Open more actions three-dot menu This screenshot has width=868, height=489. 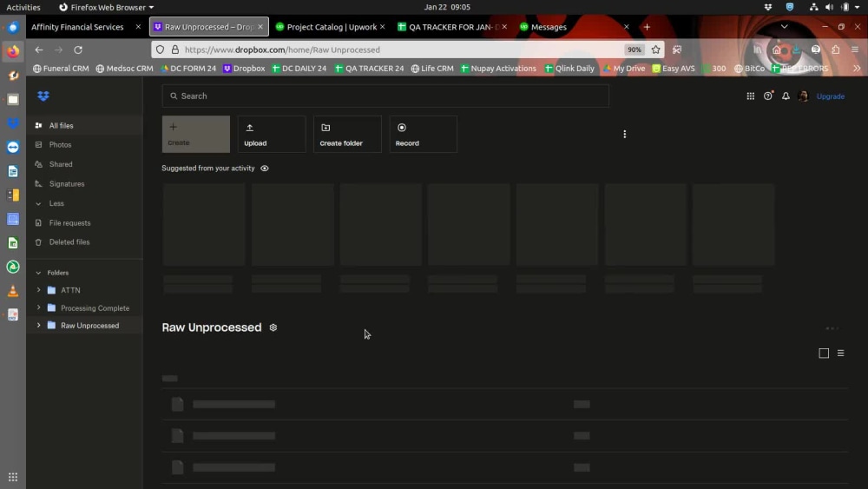point(624,134)
